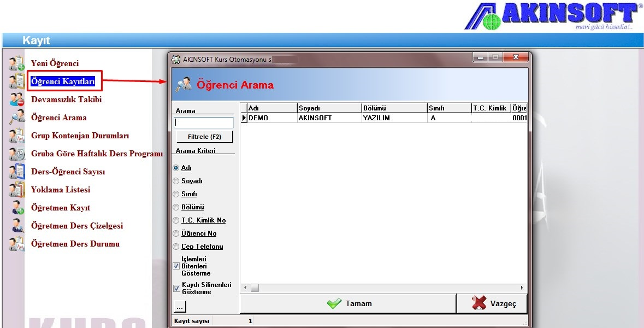This screenshot has height=328, width=644.
Task: Close the Kurs Otomasyonu dialog
Action: (516, 57)
